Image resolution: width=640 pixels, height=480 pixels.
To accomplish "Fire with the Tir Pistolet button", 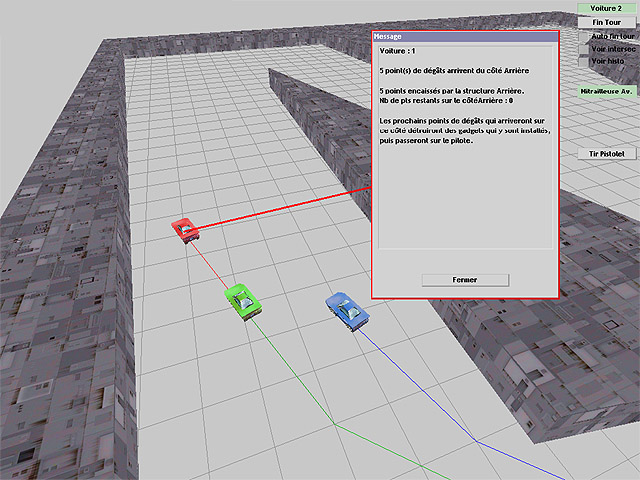I will coord(607,153).
